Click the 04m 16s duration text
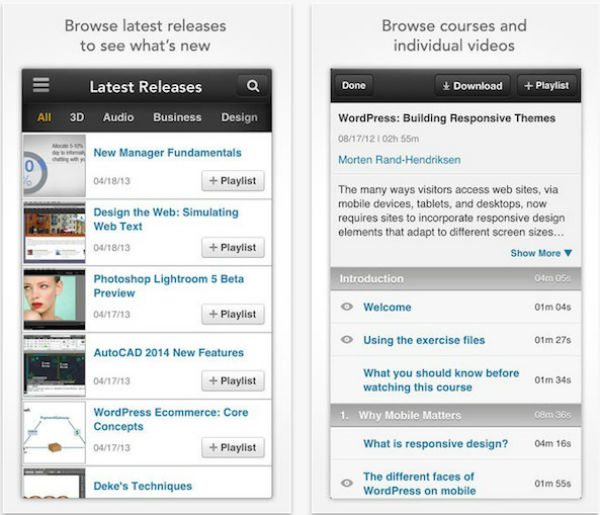Image resolution: width=600 pixels, height=515 pixels. (x=553, y=443)
